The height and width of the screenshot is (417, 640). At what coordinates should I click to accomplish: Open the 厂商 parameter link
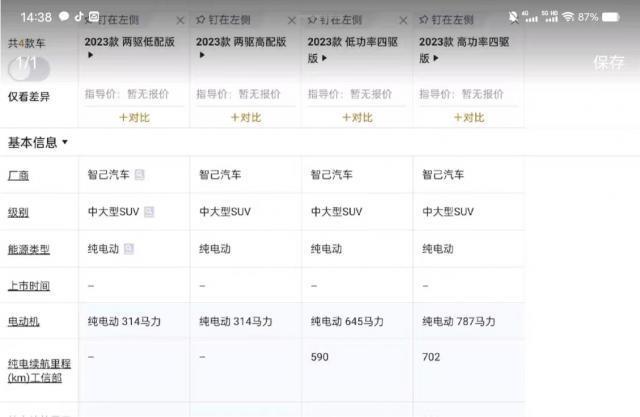pos(18,175)
